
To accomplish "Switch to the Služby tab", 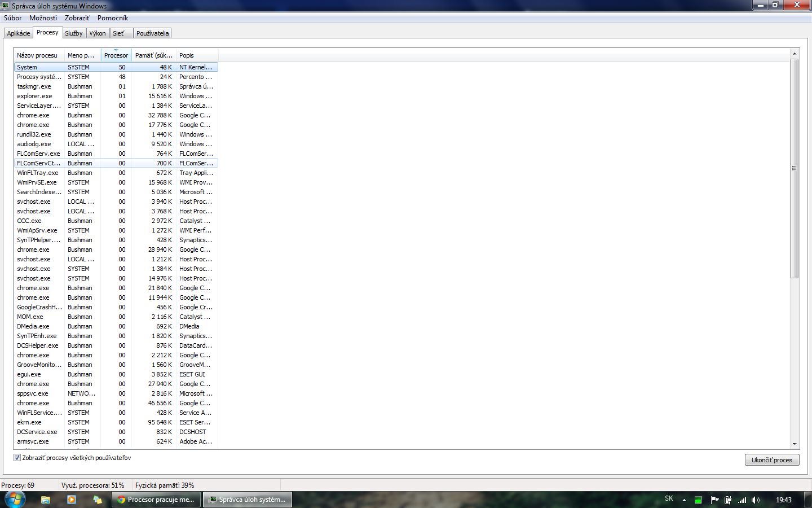I will click(x=74, y=33).
